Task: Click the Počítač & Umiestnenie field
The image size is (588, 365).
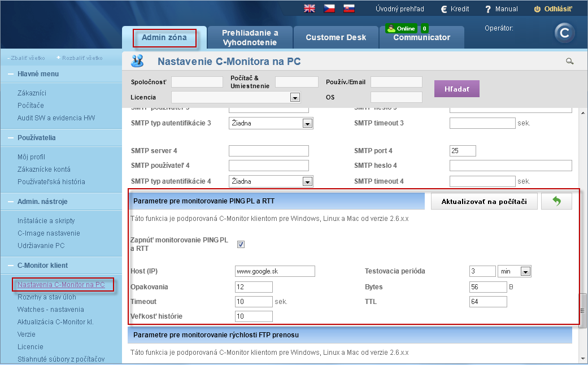Action: 297,82
